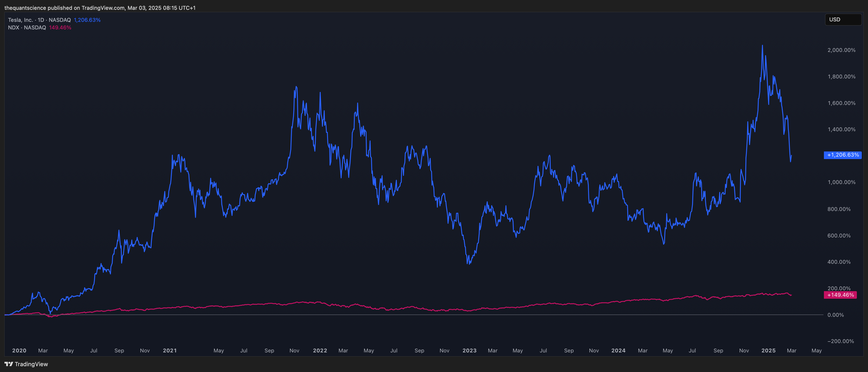This screenshot has width=868, height=372.
Task: Click the 600.00% axis label
Action: click(x=839, y=235)
